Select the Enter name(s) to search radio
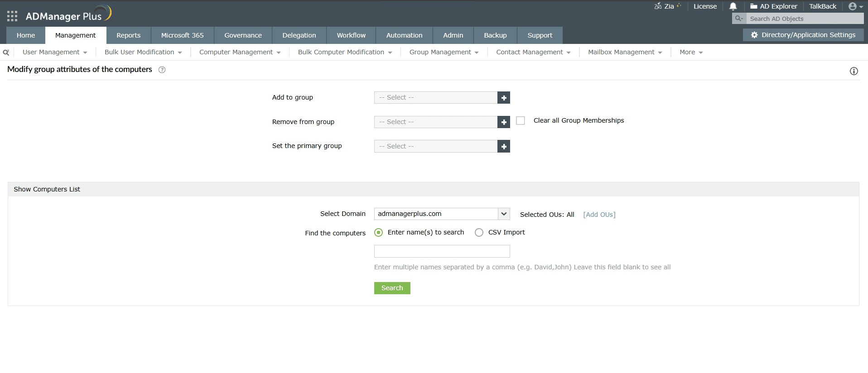This screenshot has width=868, height=373. coord(379,233)
